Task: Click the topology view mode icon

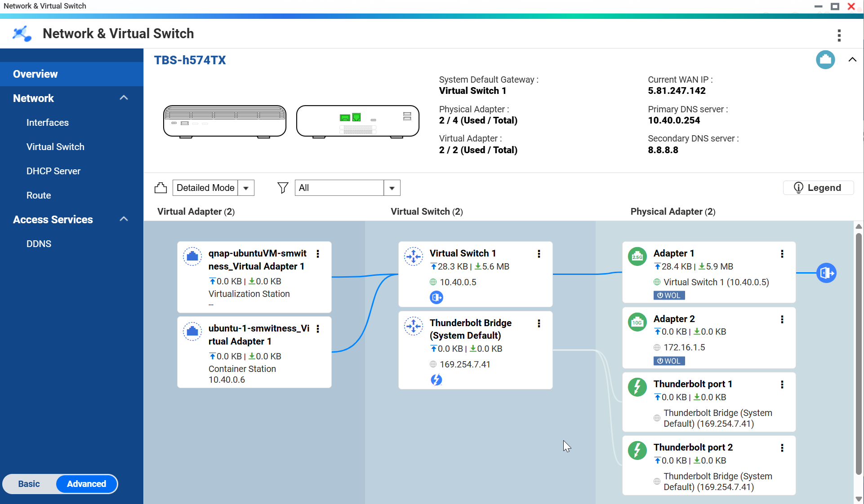Action: point(160,188)
